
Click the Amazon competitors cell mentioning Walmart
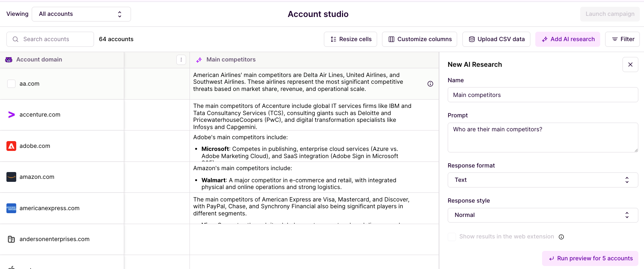pyautogui.click(x=314, y=177)
